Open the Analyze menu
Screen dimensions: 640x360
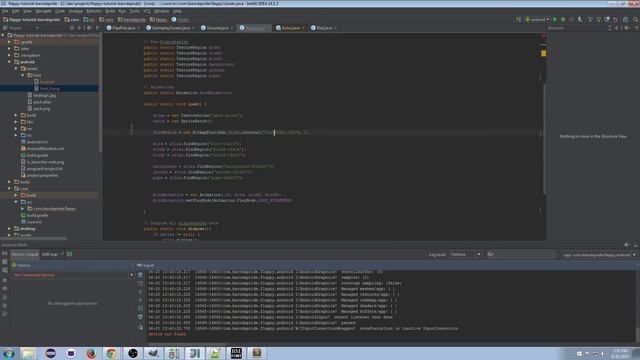point(76,11)
